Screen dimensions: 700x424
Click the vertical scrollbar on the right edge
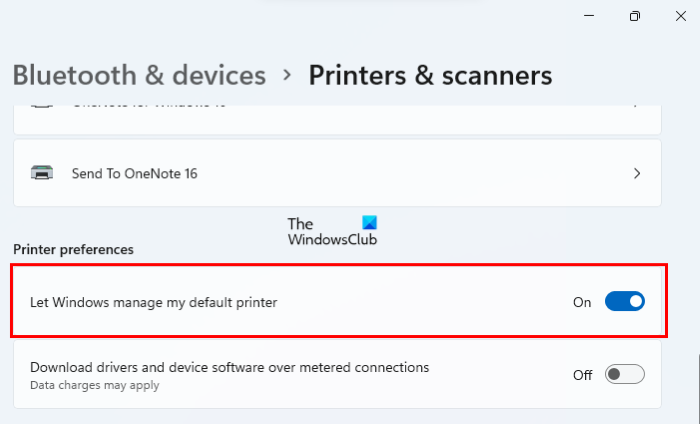[696, 250]
